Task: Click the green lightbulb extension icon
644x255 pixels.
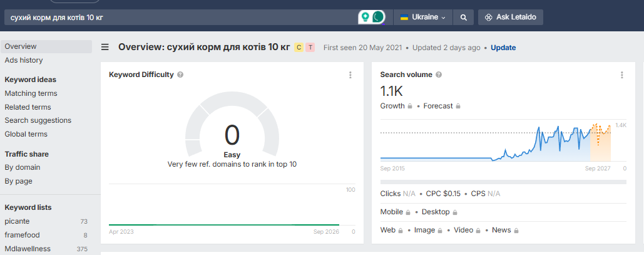Action: pyautogui.click(x=364, y=18)
